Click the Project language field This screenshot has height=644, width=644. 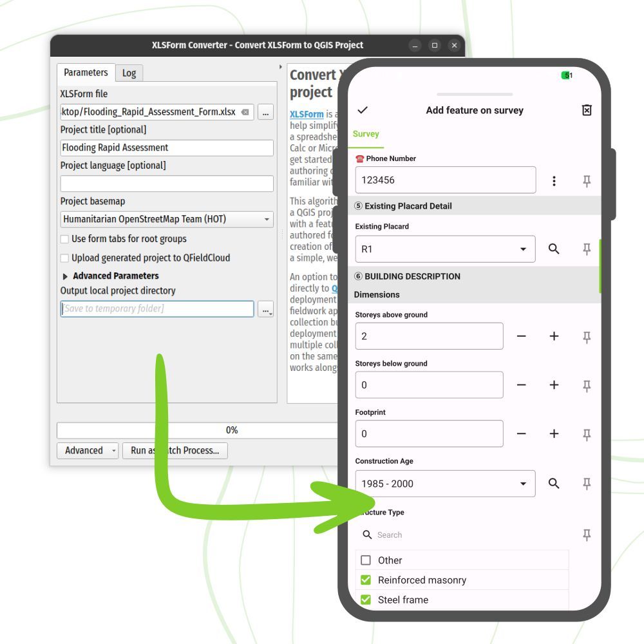(167, 184)
